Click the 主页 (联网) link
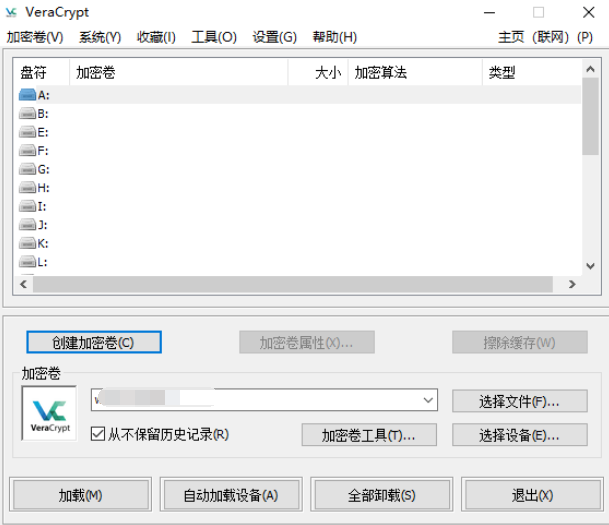The image size is (609, 525). [x=533, y=37]
